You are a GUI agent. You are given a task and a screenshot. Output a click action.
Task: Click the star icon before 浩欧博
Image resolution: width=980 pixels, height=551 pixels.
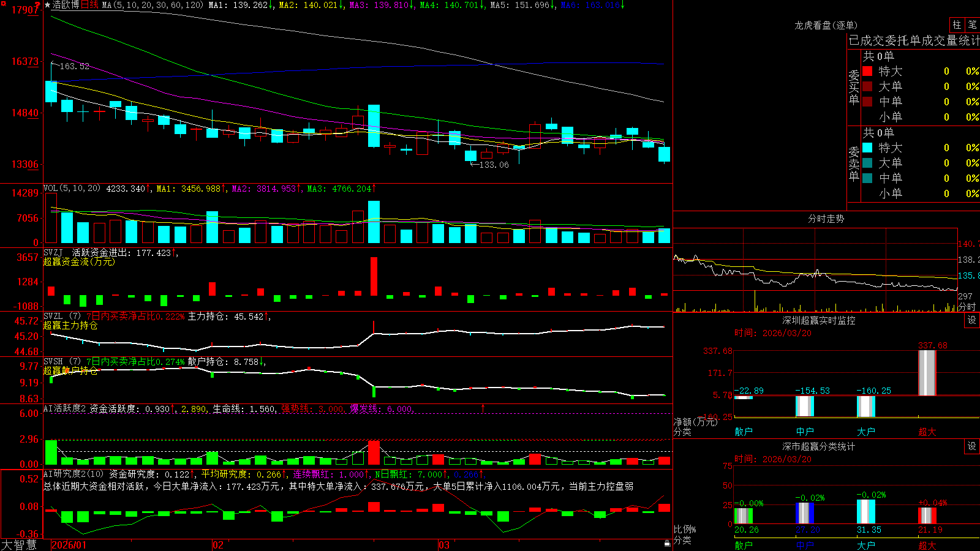click(x=47, y=5)
